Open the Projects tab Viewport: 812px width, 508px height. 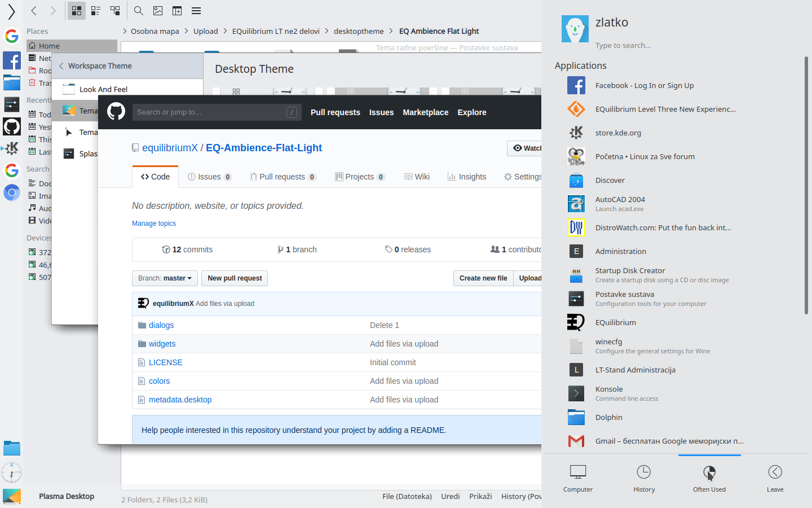(x=360, y=177)
